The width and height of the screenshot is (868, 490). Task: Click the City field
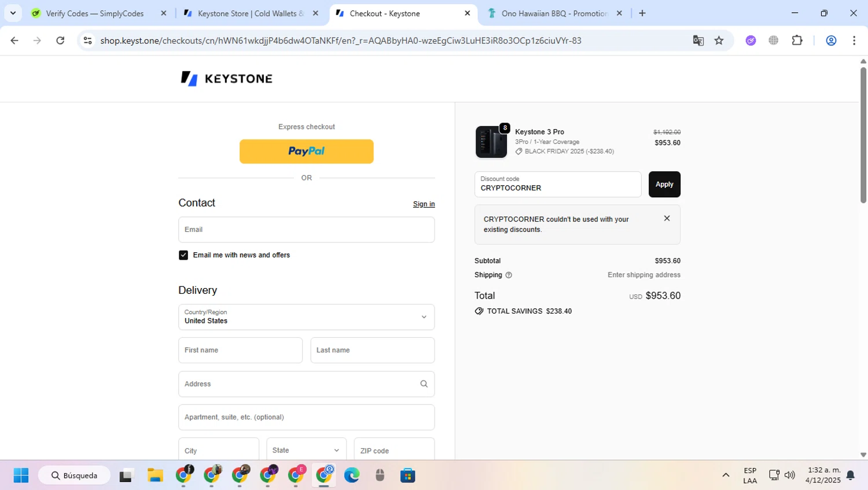pyautogui.click(x=218, y=450)
